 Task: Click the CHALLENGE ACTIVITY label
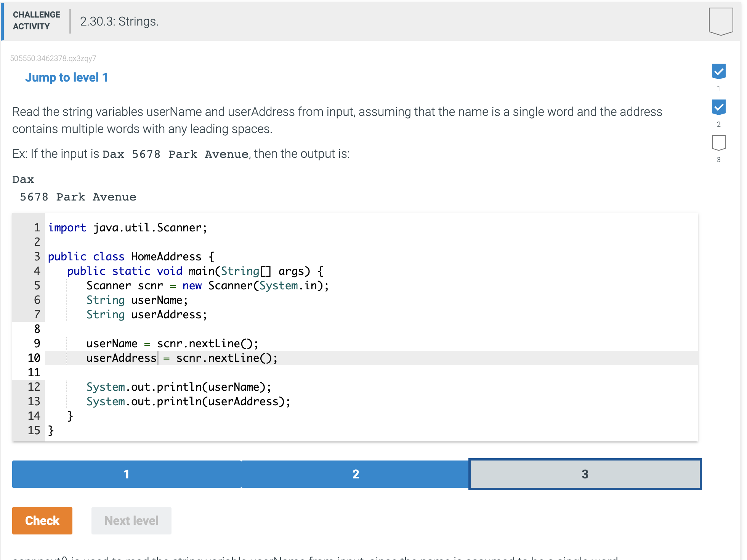tap(37, 21)
